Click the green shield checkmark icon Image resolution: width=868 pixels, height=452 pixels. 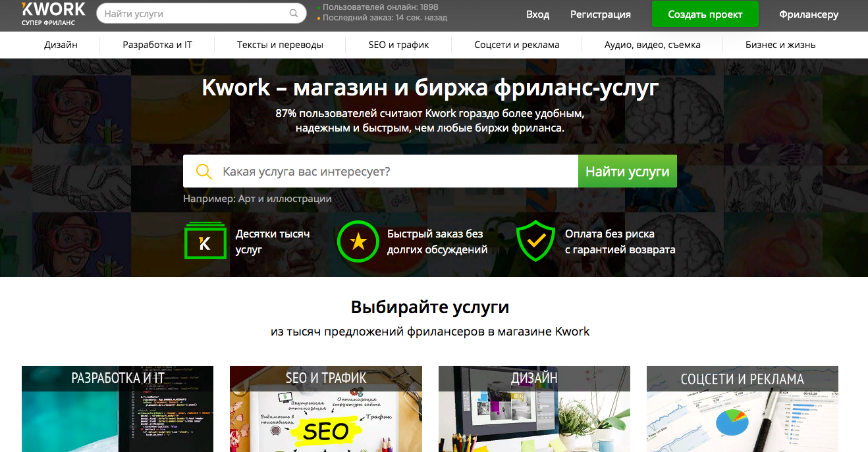click(537, 241)
